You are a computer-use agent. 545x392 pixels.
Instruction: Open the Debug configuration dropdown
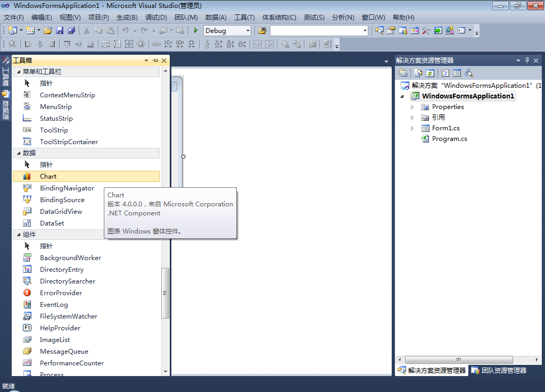coord(247,31)
